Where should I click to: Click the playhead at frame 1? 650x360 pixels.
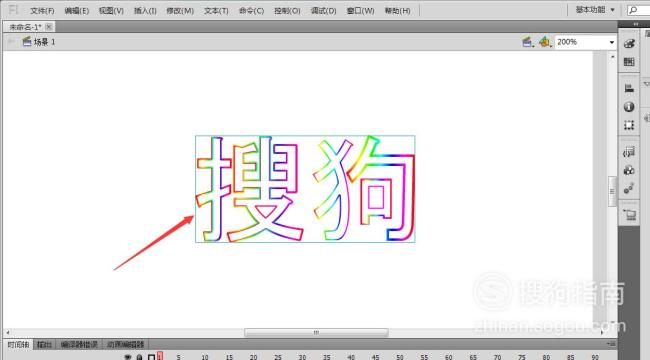(160, 356)
